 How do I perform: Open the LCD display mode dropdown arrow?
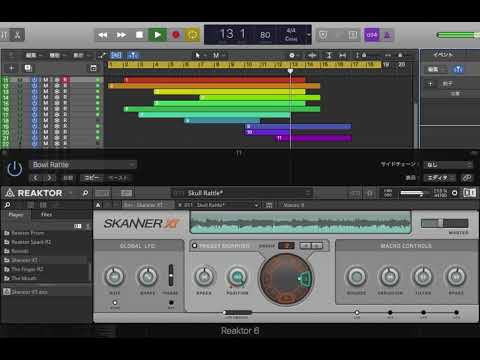309,35
